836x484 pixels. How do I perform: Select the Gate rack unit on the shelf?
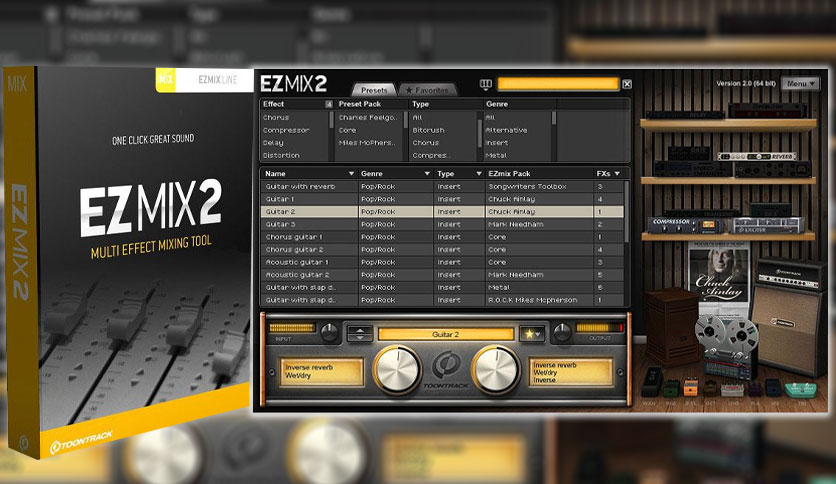click(x=688, y=152)
